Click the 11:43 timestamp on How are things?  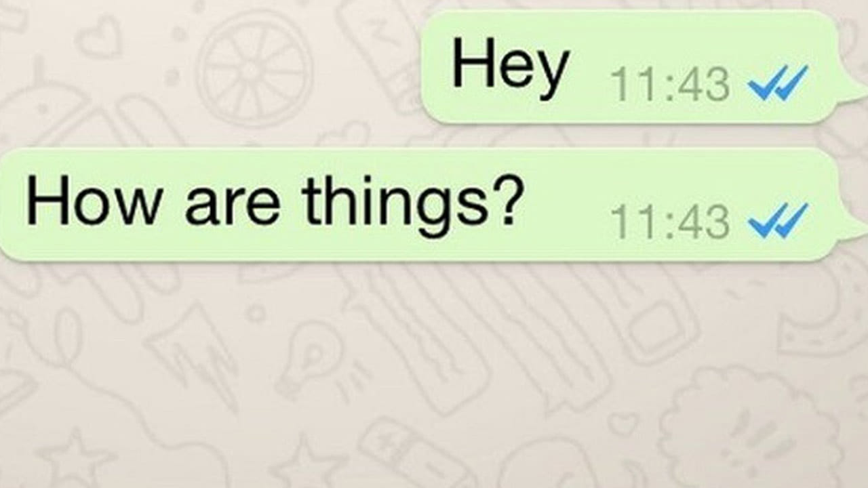(x=670, y=222)
